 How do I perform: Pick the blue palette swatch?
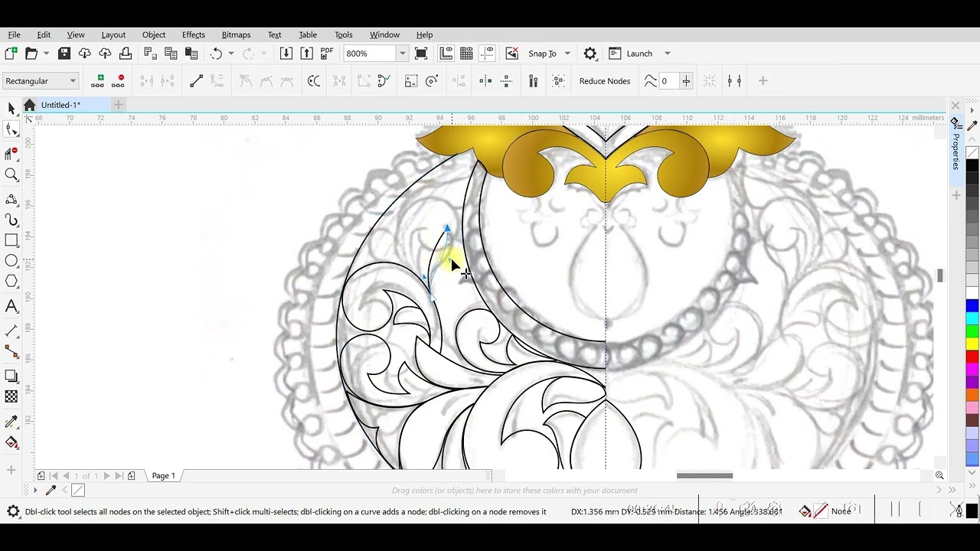972,306
